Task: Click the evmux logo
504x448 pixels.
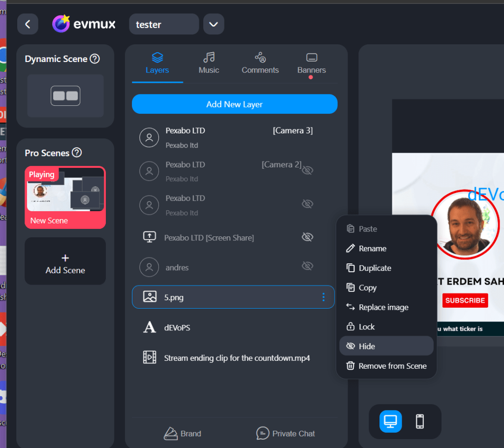Action: tap(84, 24)
